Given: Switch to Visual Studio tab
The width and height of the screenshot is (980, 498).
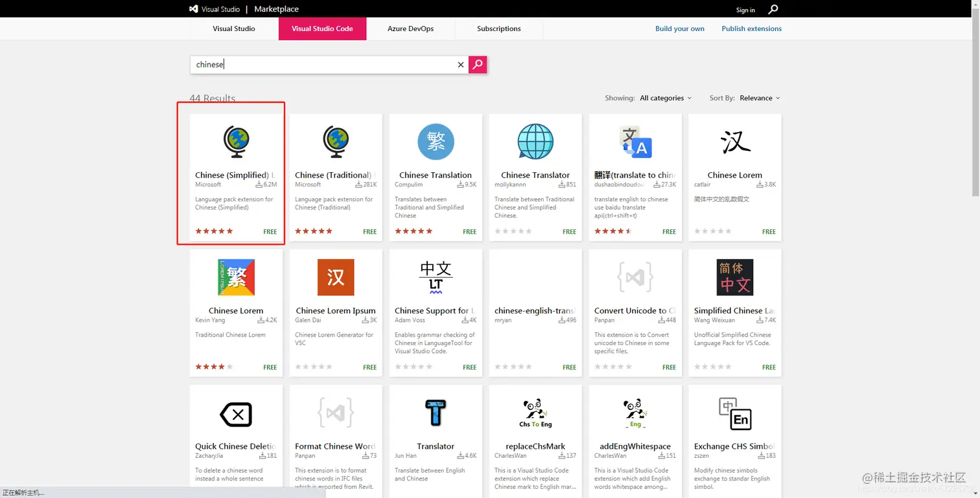Looking at the screenshot, I should [234, 28].
